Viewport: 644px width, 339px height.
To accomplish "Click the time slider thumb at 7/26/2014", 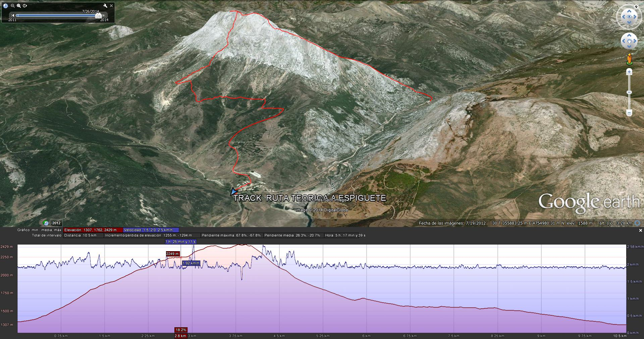I will (99, 15).
